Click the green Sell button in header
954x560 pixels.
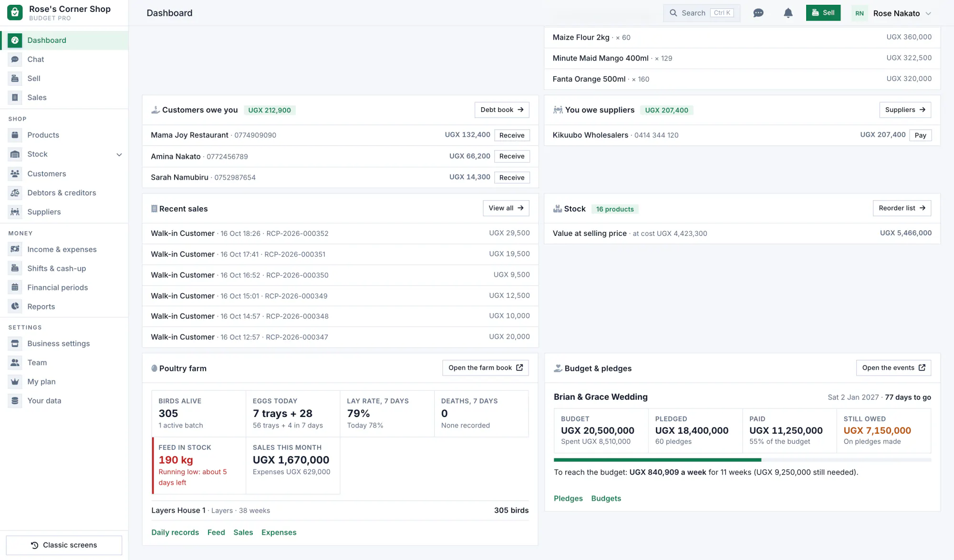pyautogui.click(x=823, y=13)
